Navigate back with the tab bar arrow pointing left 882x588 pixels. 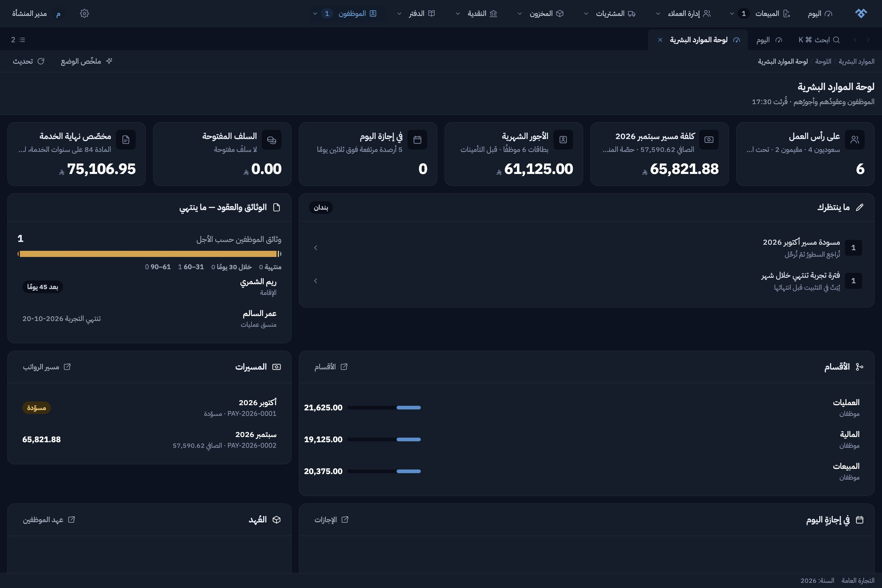(855, 40)
